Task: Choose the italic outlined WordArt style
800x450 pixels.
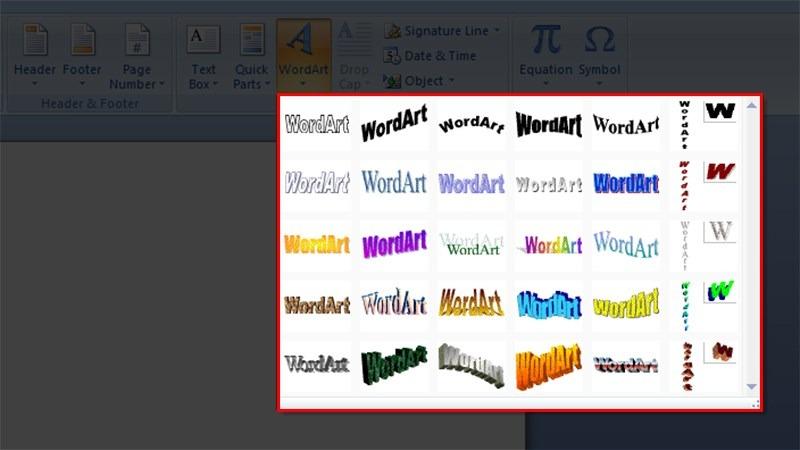Action: (x=317, y=183)
